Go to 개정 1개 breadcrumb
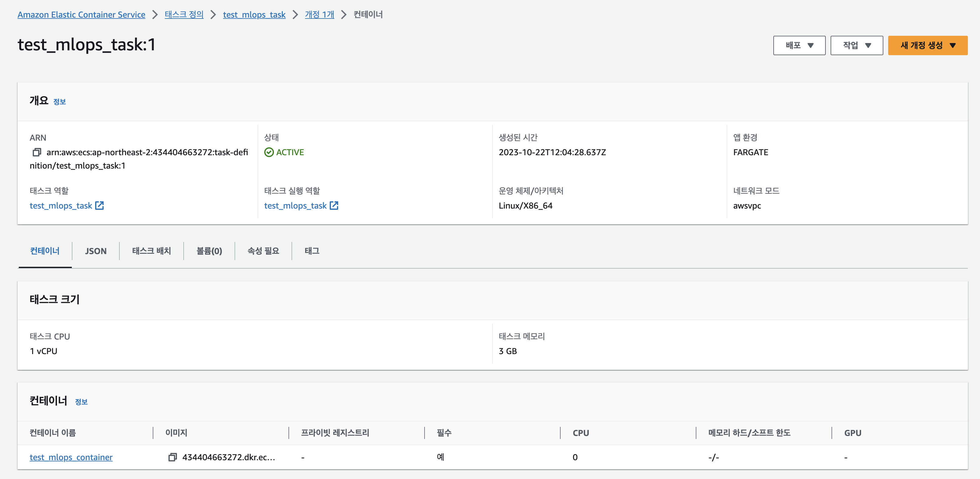980x479 pixels. pyautogui.click(x=319, y=15)
